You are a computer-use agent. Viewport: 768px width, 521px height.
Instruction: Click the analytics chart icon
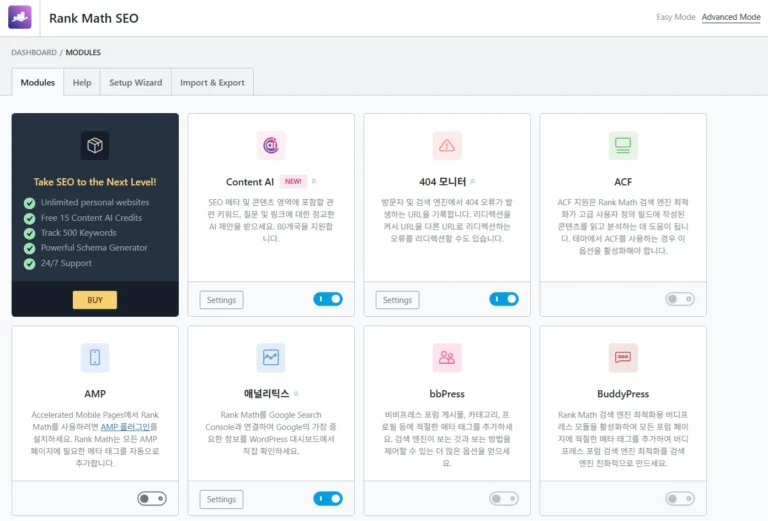click(x=270, y=357)
